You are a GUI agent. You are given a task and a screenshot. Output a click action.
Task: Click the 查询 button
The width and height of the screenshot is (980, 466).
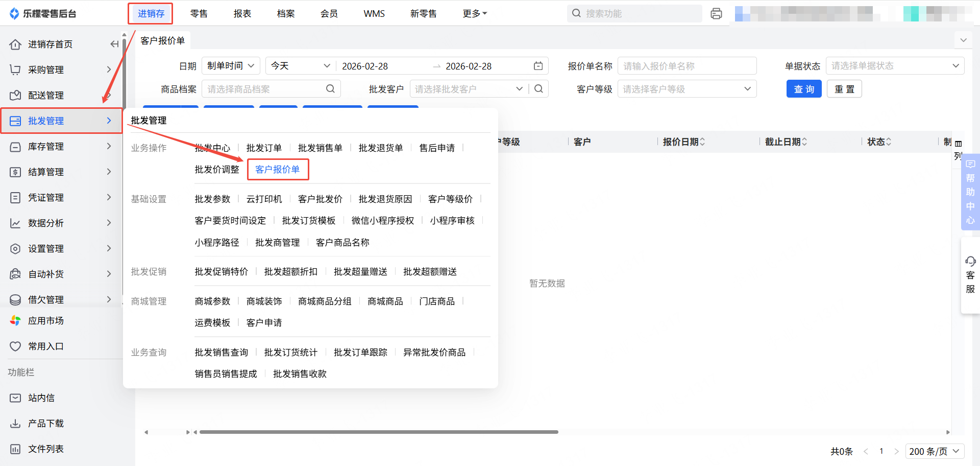(804, 89)
